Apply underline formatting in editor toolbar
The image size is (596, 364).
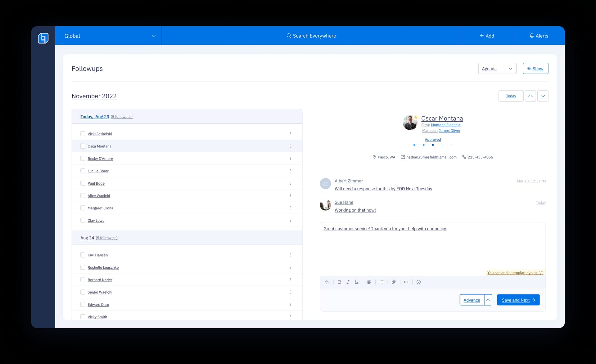357,282
